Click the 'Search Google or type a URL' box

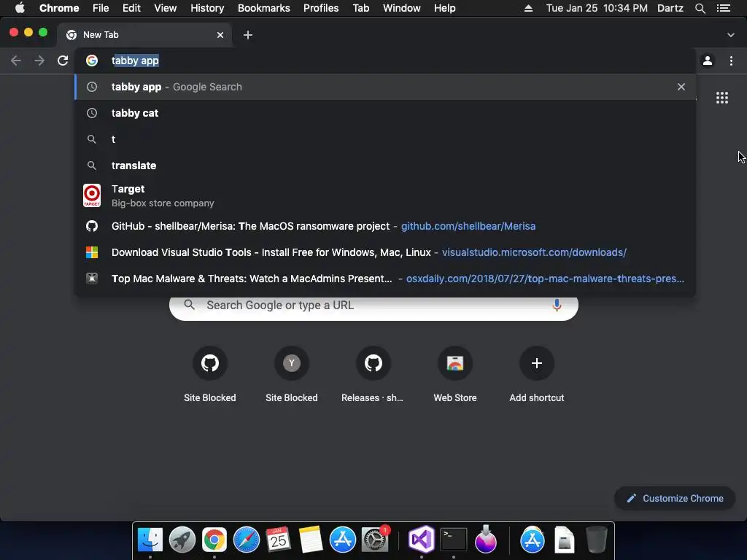pos(373,306)
